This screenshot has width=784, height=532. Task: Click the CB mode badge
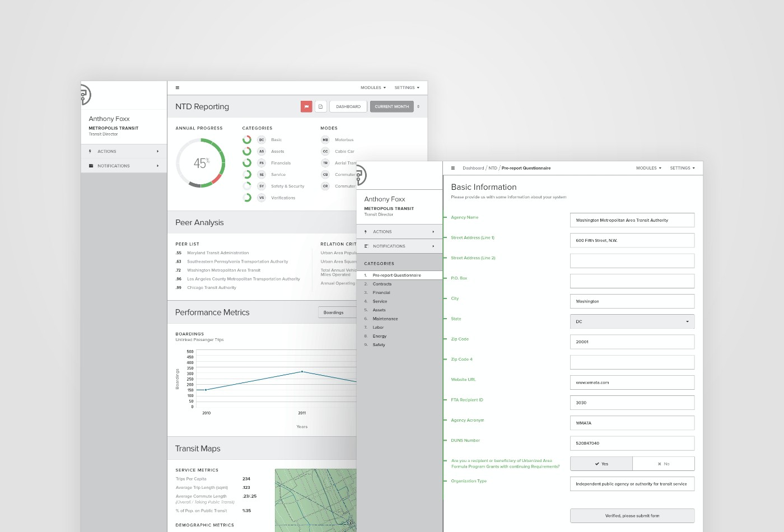(325, 175)
